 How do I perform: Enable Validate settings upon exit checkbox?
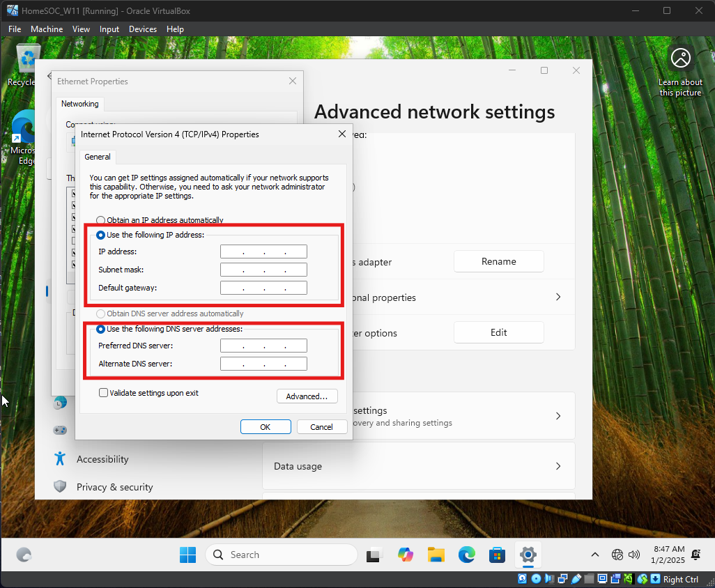click(104, 393)
